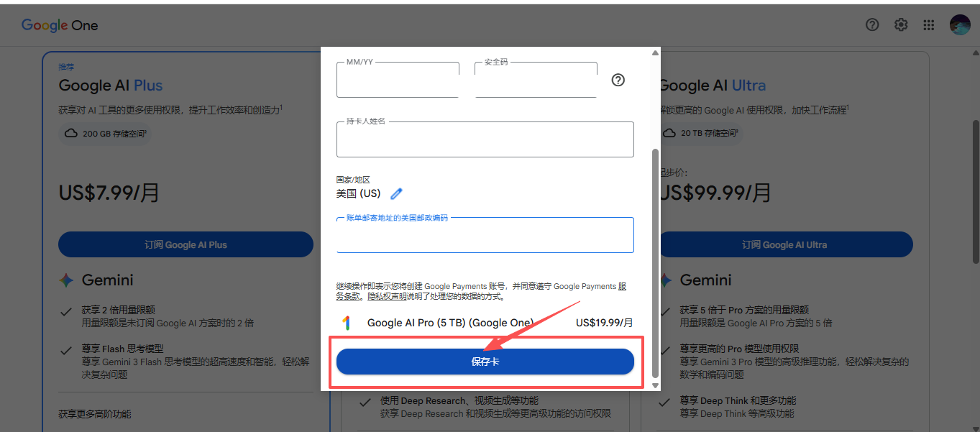This screenshot has width=980, height=432.
Task: Click 使用 Deep Research、视频生成等功能 line
Action: (459, 400)
